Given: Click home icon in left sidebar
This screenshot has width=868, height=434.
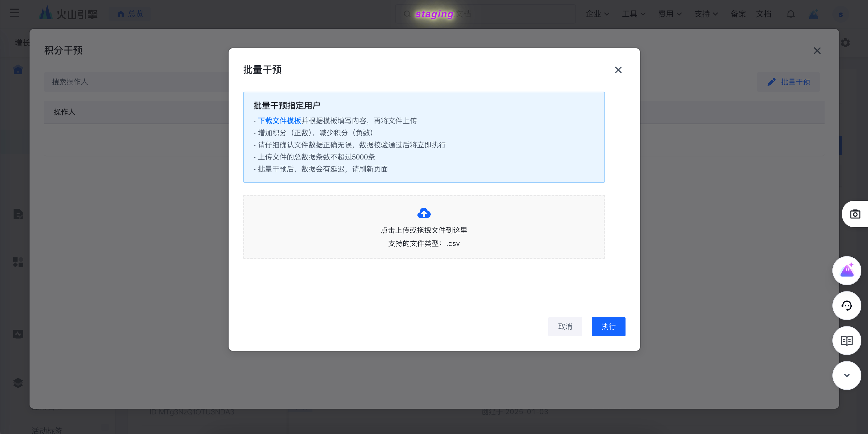Looking at the screenshot, I should point(18,69).
